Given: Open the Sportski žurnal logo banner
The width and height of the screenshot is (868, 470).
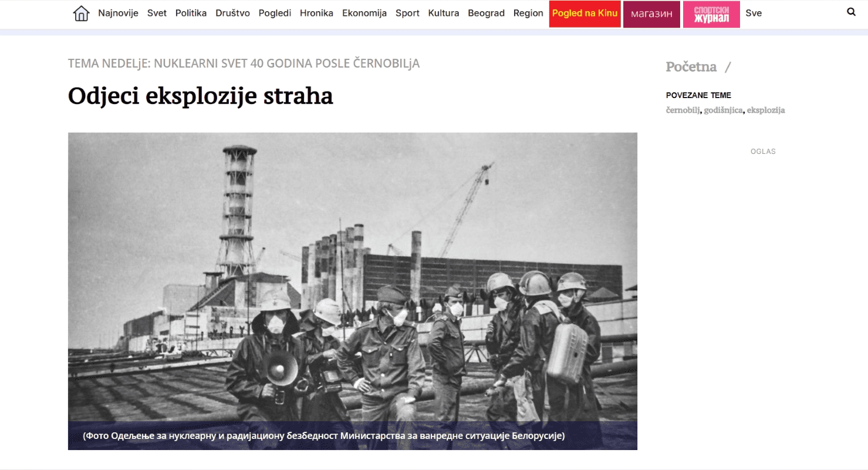Looking at the screenshot, I should click(711, 14).
